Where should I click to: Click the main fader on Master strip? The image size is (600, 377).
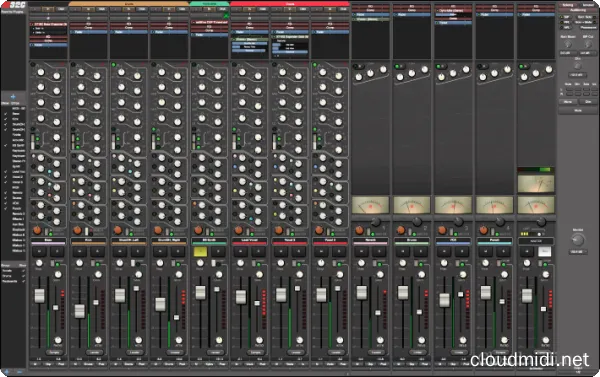(x=527, y=296)
